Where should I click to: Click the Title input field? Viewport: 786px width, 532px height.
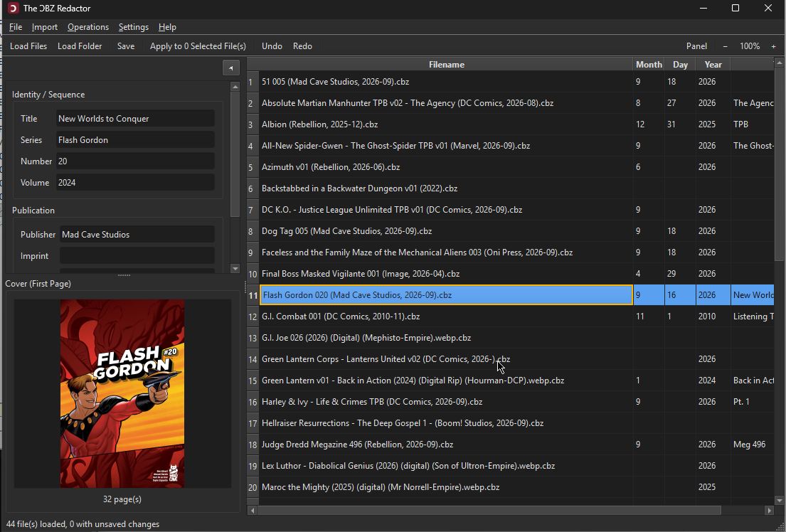coord(135,119)
